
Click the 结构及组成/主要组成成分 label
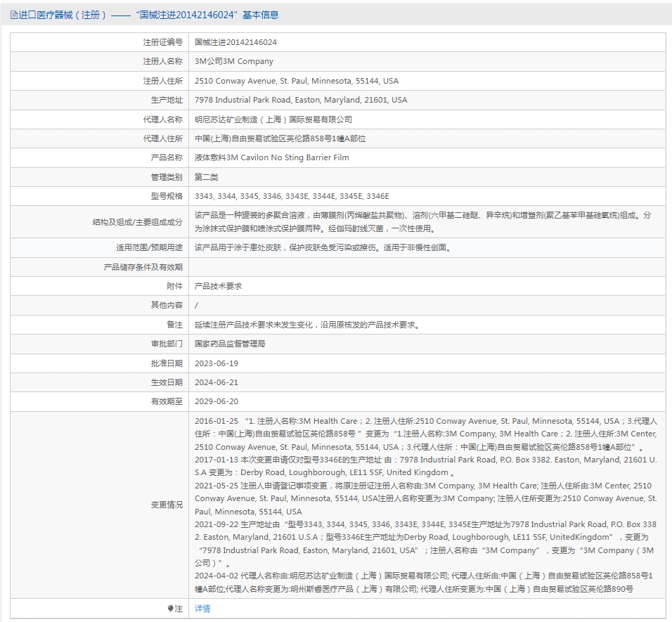(x=138, y=222)
